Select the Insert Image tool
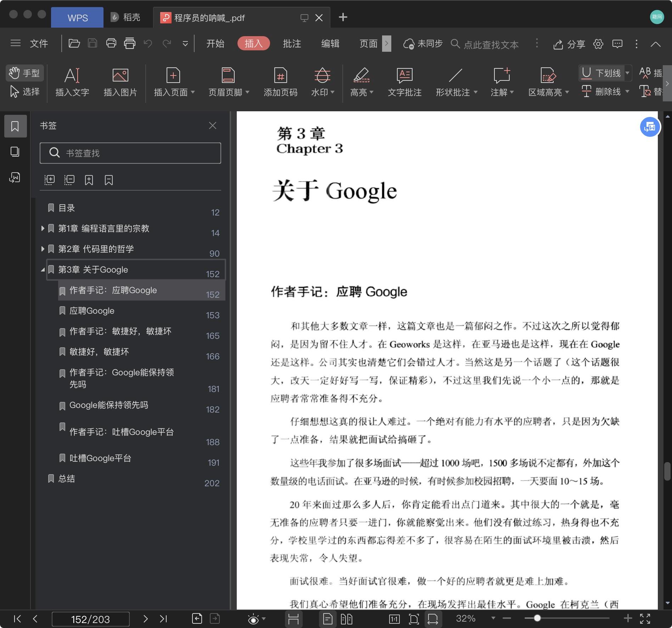Image resolution: width=672 pixels, height=628 pixels. 120,83
